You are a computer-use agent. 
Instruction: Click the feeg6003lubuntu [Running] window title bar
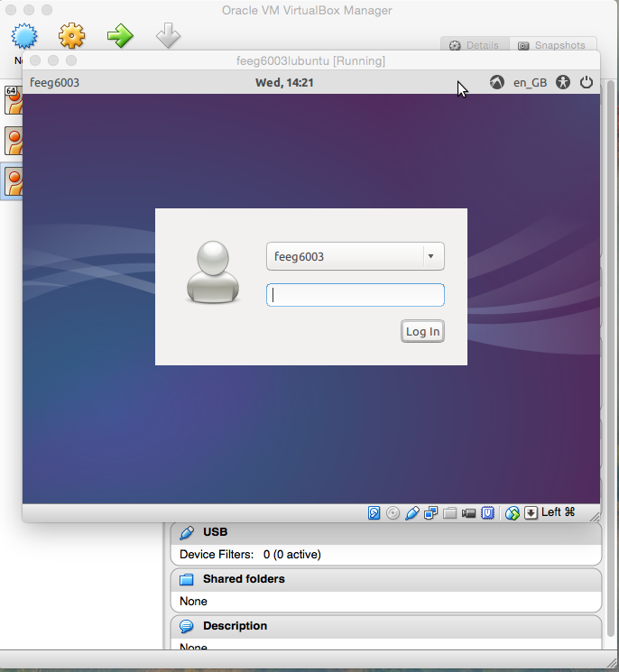[x=311, y=60]
